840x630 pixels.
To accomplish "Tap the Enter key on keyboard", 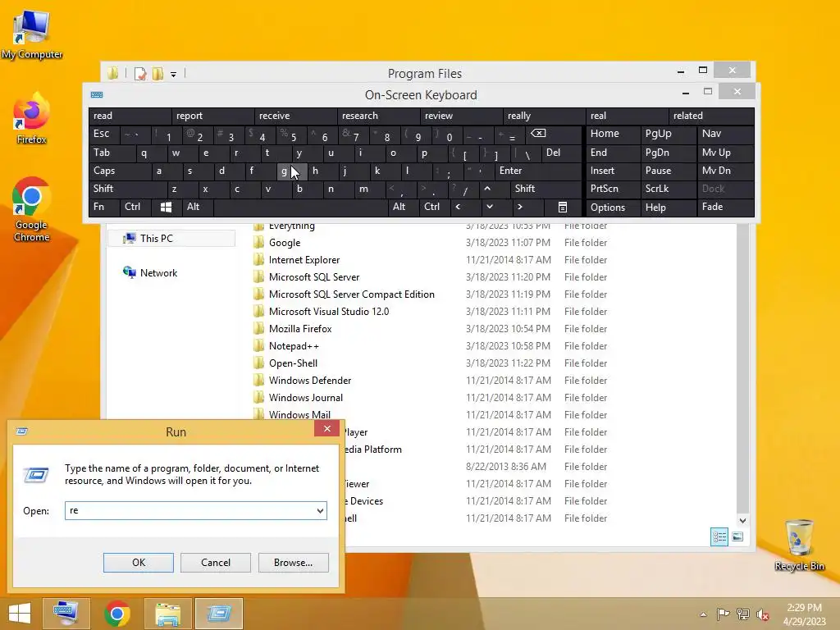I will (538, 171).
